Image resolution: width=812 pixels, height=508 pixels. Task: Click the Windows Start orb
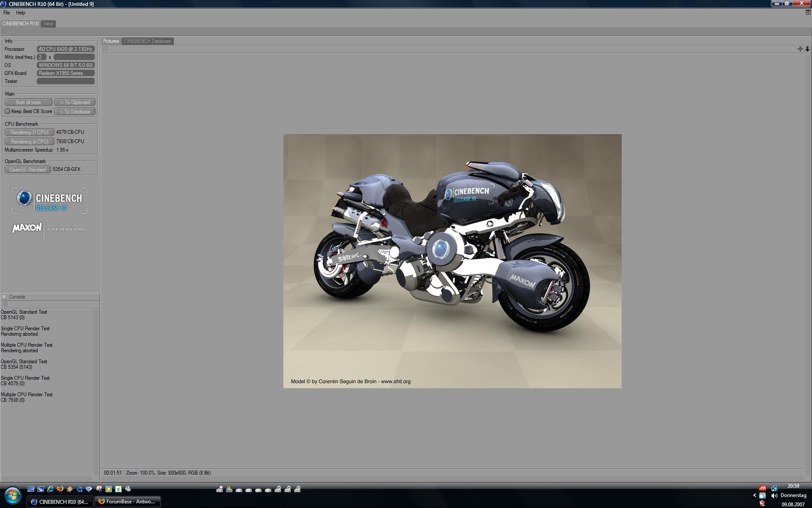[13, 495]
